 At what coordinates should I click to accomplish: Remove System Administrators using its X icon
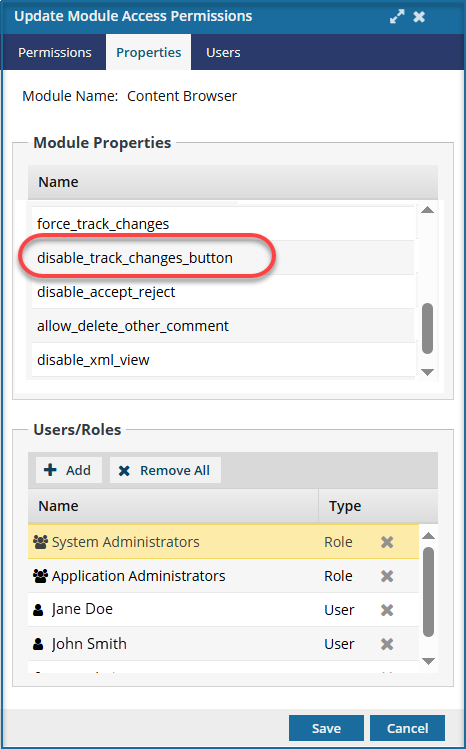387,542
